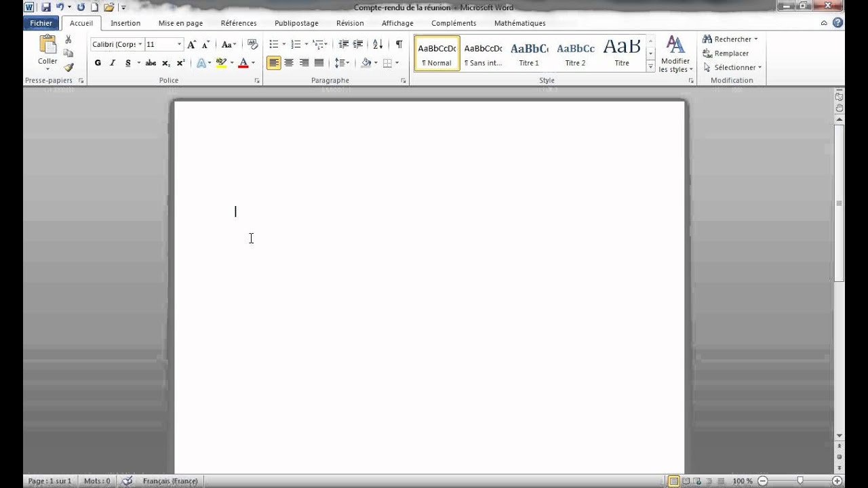Apply the yellow text highlight color
The image size is (868, 488).
point(220,62)
